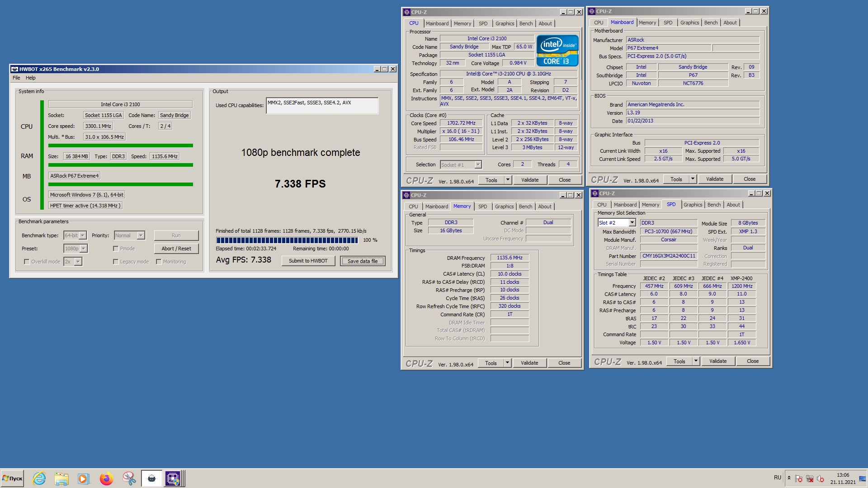Open File menu in HWBOT benchmark
Screen dimensions: 868x488
pos(16,78)
